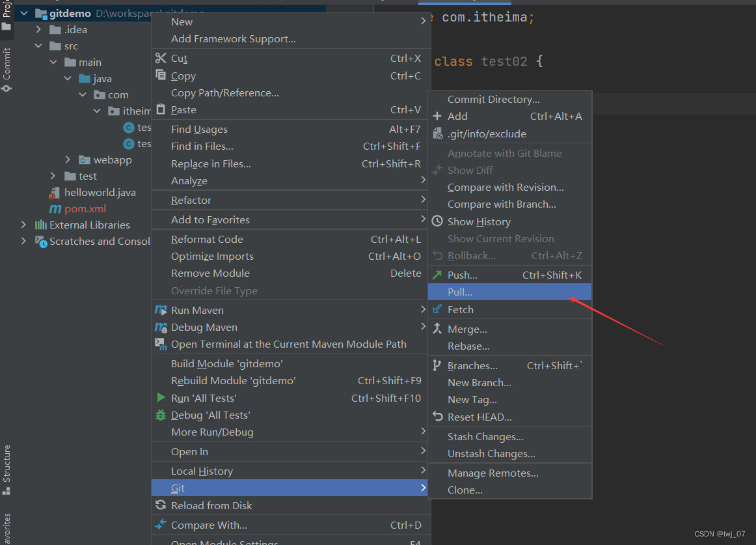Open the Structure tool window sidebar tab
756x545 pixels.
[x=7, y=469]
